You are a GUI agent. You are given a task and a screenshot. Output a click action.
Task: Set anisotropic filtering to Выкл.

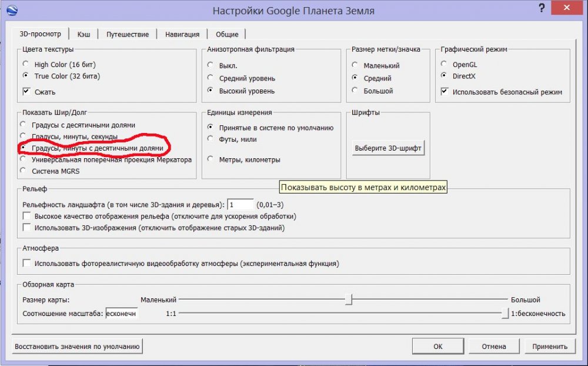222,65
